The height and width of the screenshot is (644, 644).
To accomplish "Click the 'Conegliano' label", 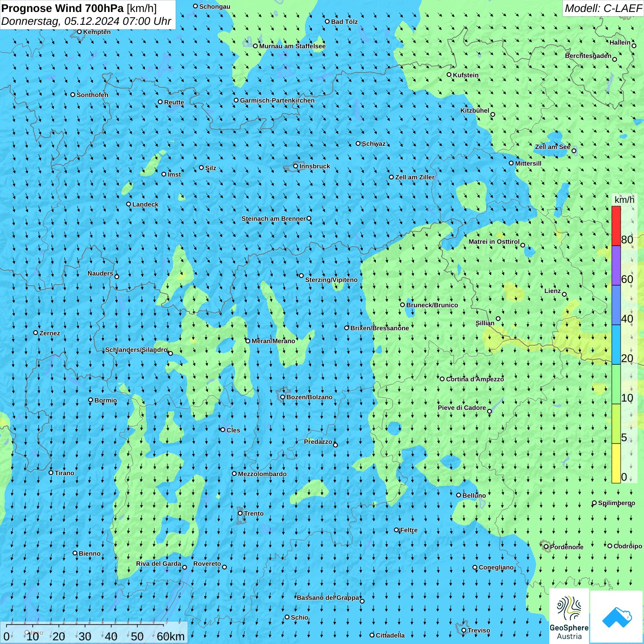I will coord(496,567).
